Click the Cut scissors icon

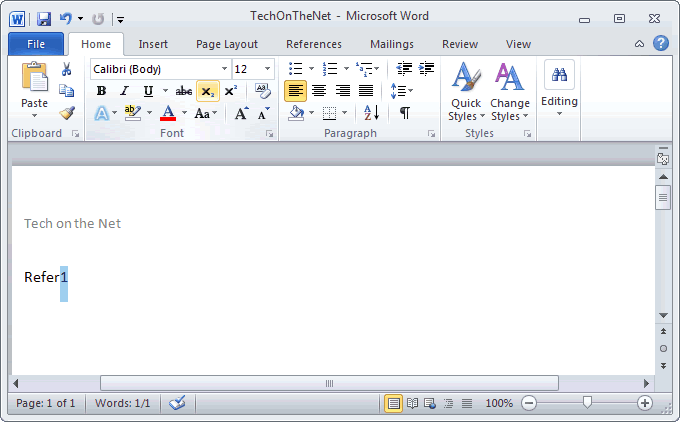[66, 69]
